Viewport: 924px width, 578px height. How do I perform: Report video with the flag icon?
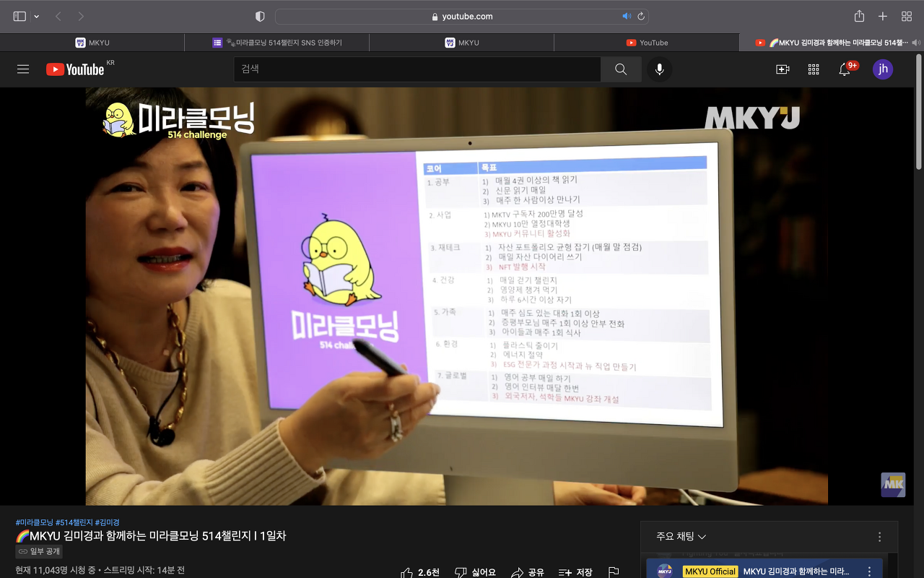pos(614,572)
